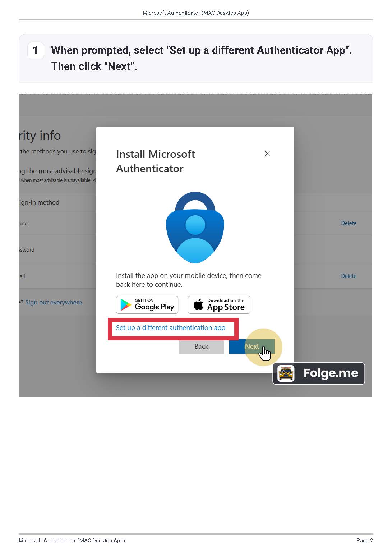This screenshot has width=392, height=555.
Task: Click the Install Microsoft Authenticator heading
Action: pos(156,161)
